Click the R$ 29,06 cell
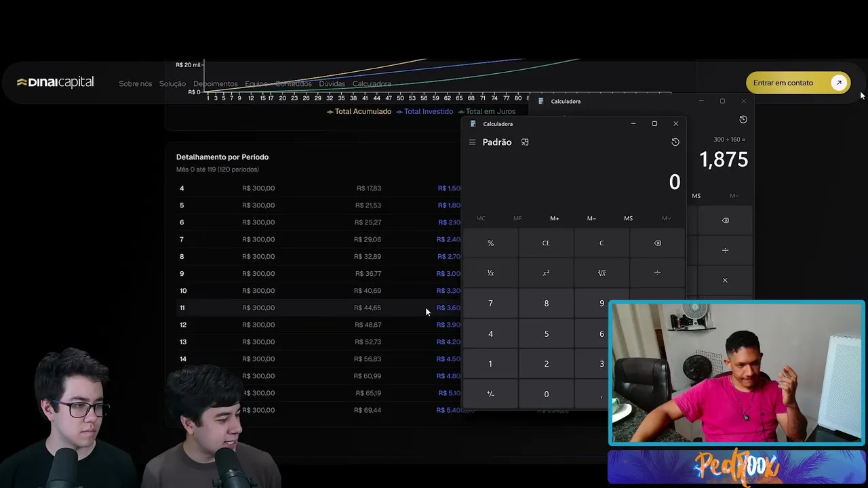The width and height of the screenshot is (868, 488). [x=368, y=239]
